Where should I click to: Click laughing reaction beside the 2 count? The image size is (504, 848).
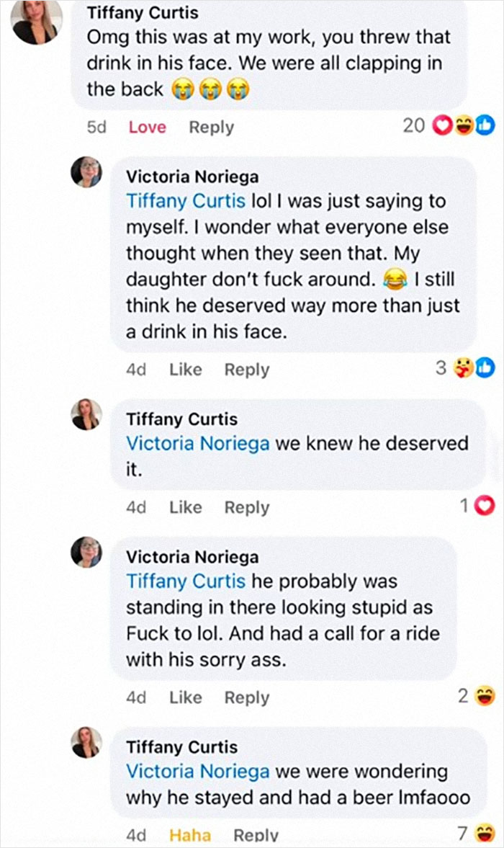[486, 696]
